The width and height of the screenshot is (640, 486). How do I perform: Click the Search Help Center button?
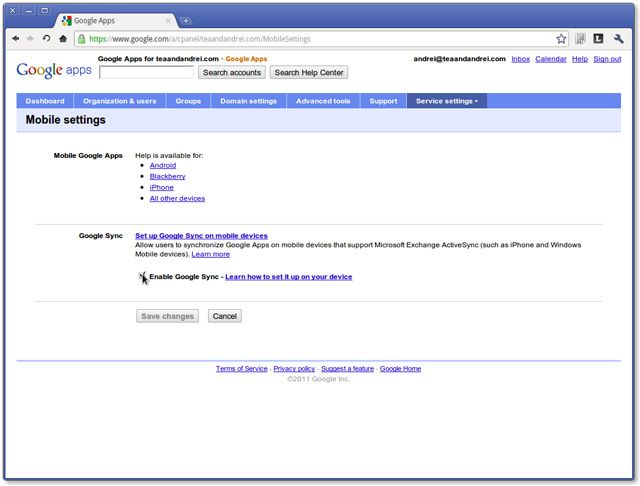[x=309, y=72]
